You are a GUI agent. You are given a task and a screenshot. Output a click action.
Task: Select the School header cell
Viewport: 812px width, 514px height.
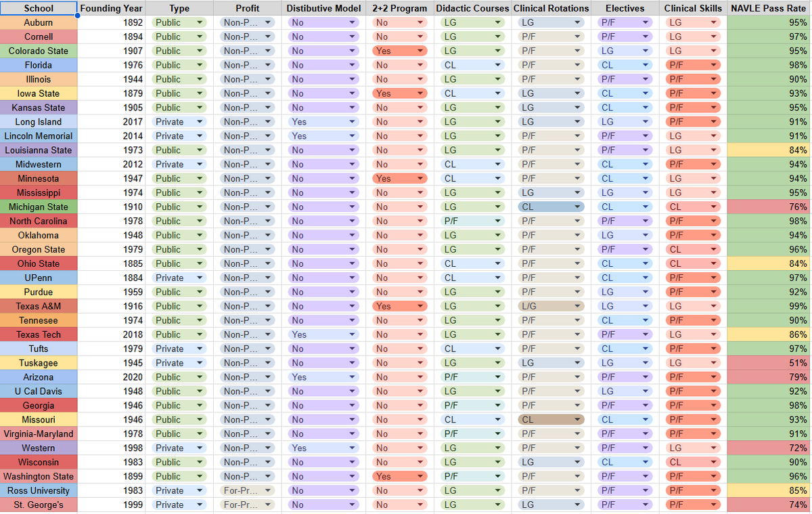click(39, 8)
